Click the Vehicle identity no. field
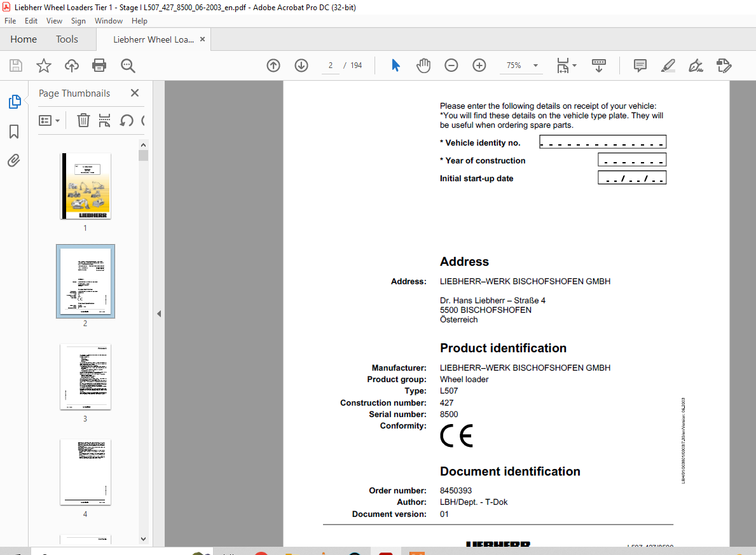 tap(603, 142)
